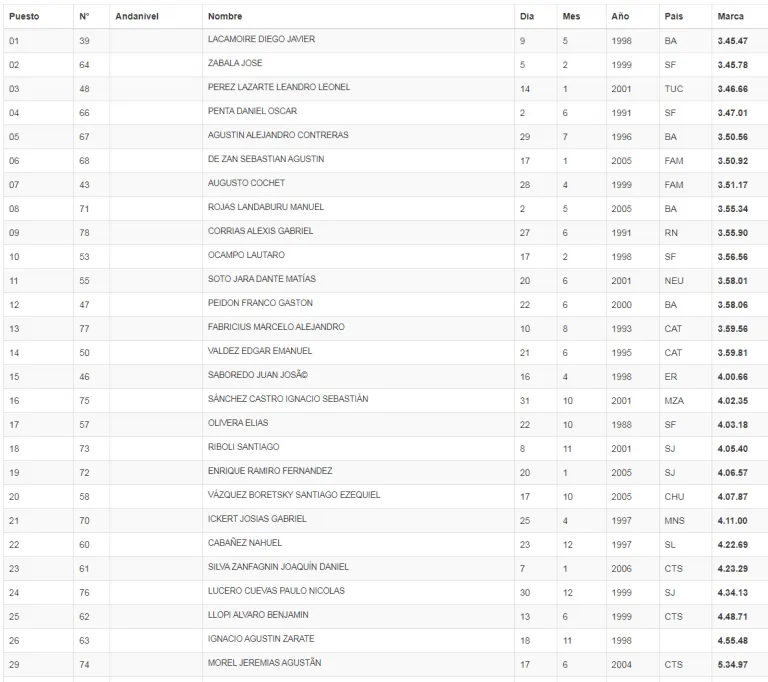Select AUGUSTO COCHET in the table

click(246, 183)
